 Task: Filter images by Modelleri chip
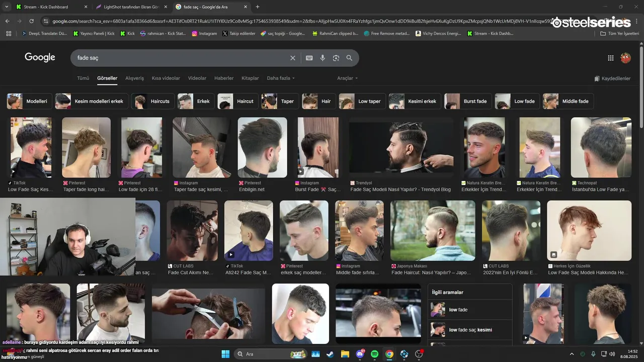[29, 101]
